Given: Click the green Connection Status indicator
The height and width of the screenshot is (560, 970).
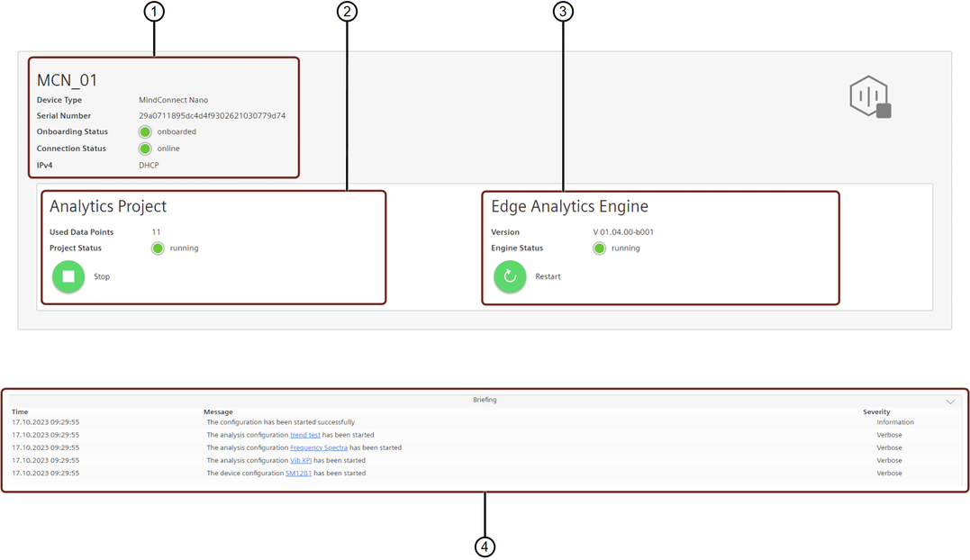Looking at the screenshot, I should click(x=145, y=149).
